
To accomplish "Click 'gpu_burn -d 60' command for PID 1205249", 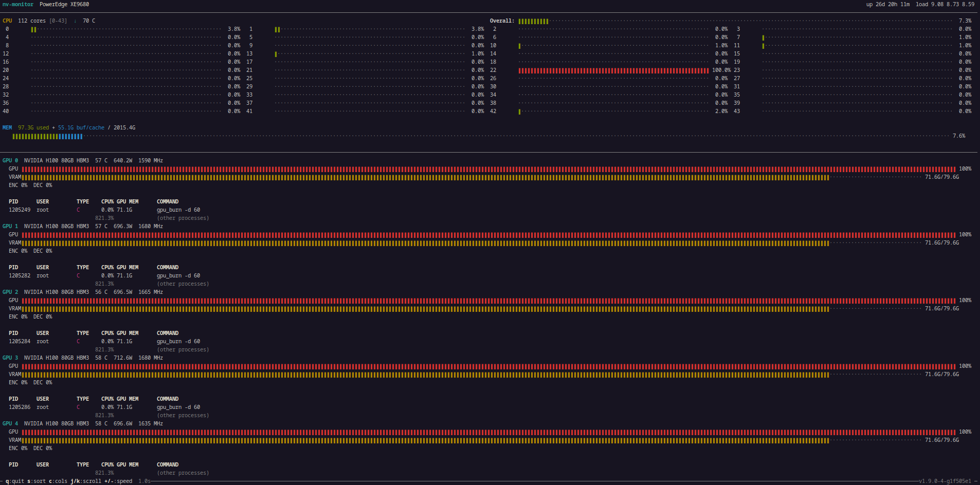I will click(x=178, y=210).
